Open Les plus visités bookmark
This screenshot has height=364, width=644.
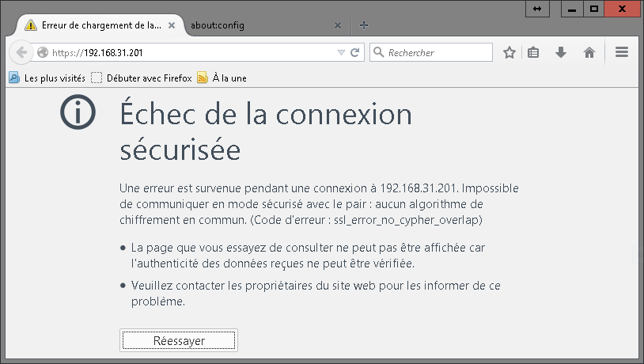point(47,78)
